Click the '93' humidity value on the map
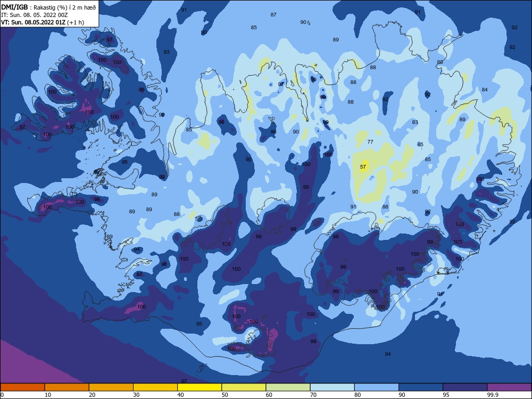 coord(167,52)
